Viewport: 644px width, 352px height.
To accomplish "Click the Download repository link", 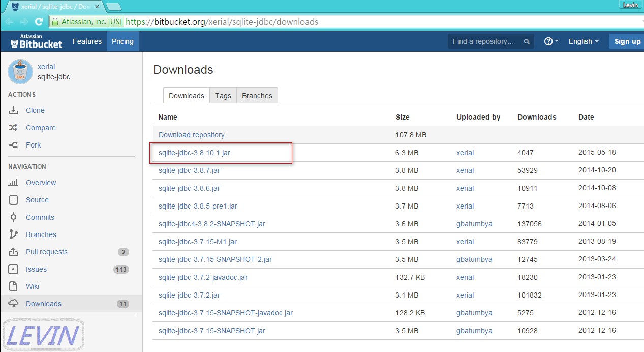I will coord(191,135).
